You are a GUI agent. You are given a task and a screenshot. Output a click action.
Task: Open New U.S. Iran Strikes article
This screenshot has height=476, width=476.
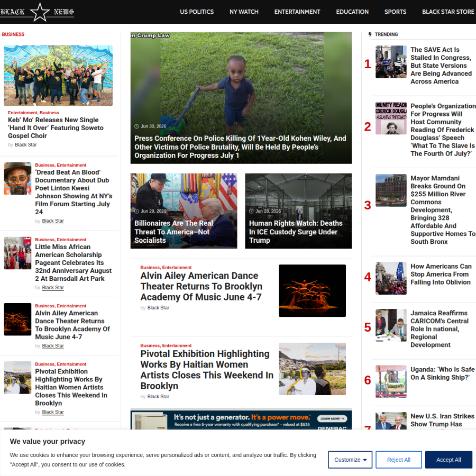pos(442,420)
